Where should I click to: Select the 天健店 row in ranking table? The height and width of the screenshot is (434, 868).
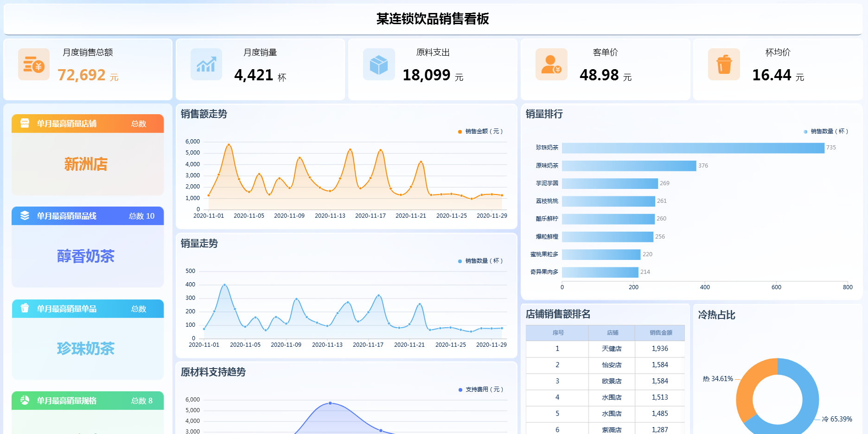coord(612,349)
